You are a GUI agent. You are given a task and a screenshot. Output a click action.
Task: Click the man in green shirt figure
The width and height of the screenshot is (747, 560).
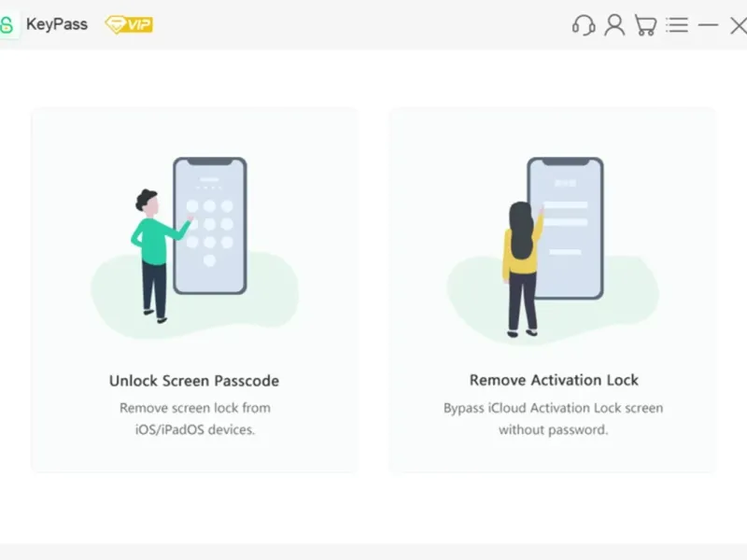click(x=156, y=256)
